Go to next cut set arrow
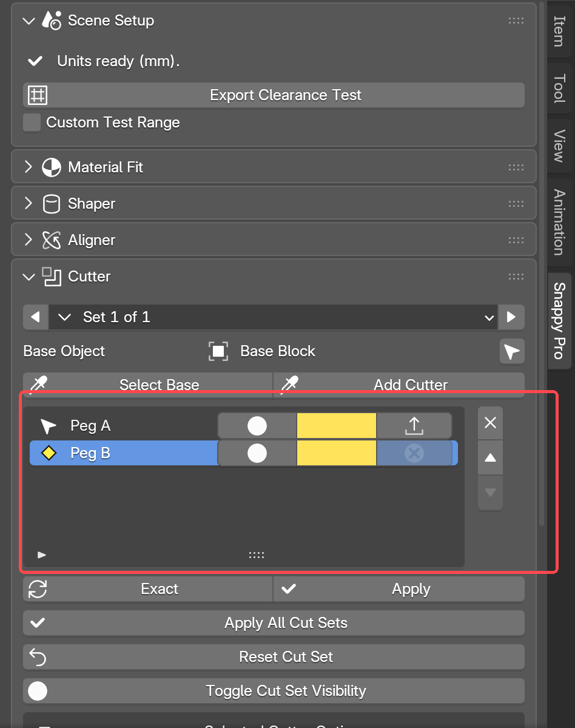Viewport: 575px width, 728px height. (x=511, y=317)
